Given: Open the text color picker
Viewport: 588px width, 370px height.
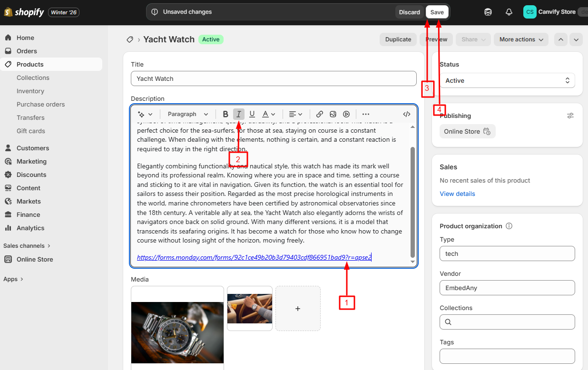Looking at the screenshot, I should tap(268, 114).
